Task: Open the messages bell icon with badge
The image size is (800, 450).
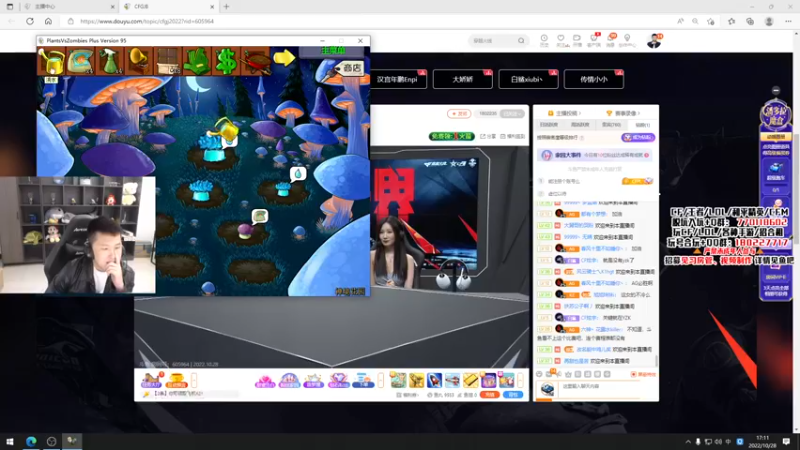Action: (611, 40)
